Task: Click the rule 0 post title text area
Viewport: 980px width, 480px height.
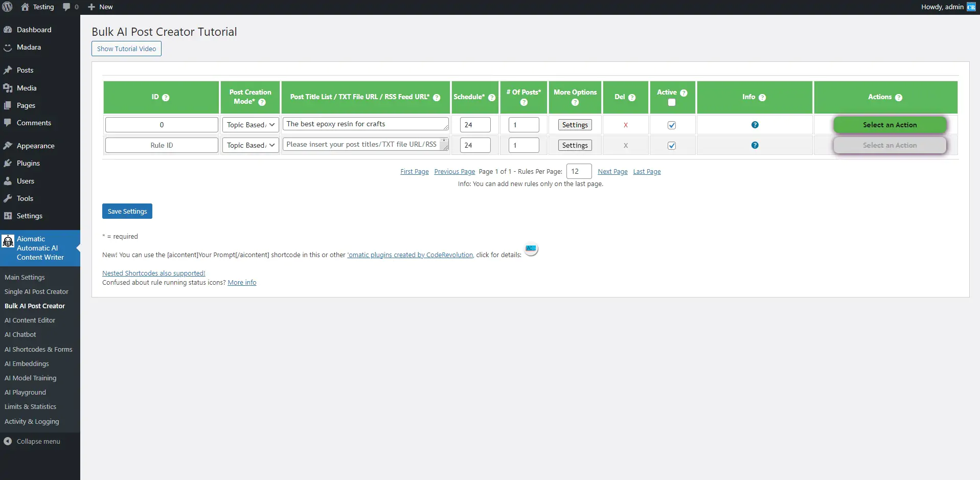Action: (x=366, y=124)
